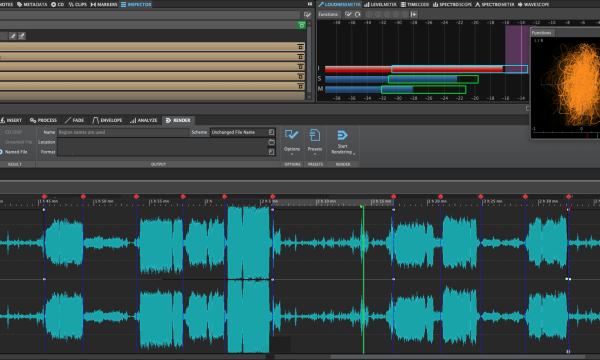The image size is (600, 360).
Task: Click the red marker after 2 h 30 mn
Action: [x=569, y=196]
